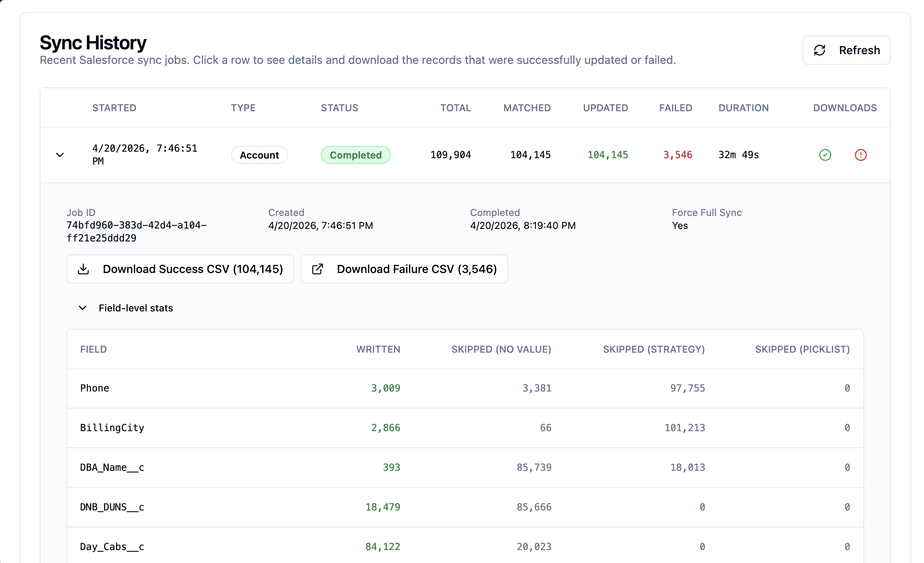
Task: Download Success CSV with 104,145 records
Action: point(193,269)
